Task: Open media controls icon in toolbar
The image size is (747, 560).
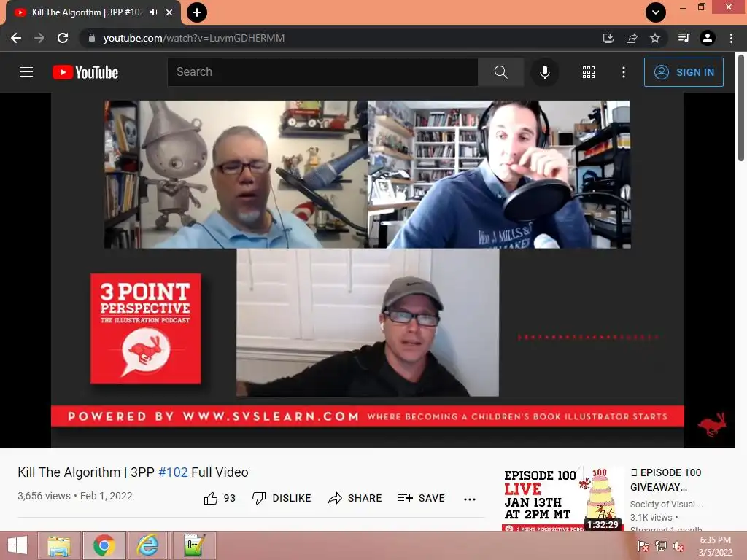Action: 684,38
